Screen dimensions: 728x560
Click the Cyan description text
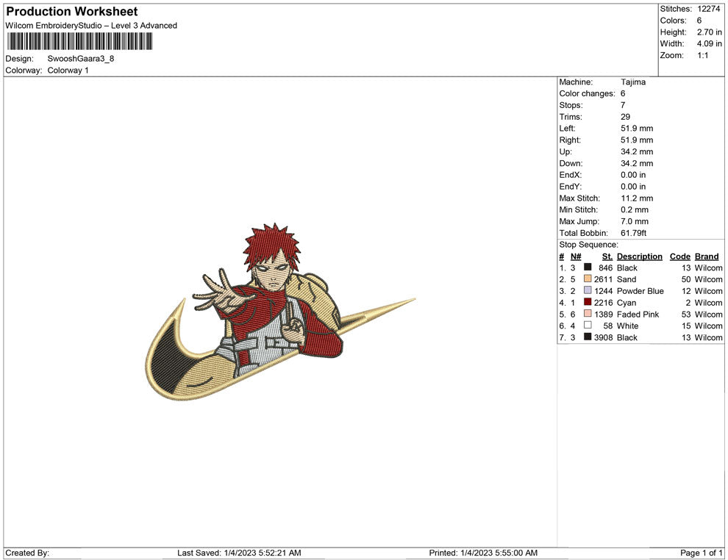point(627,303)
